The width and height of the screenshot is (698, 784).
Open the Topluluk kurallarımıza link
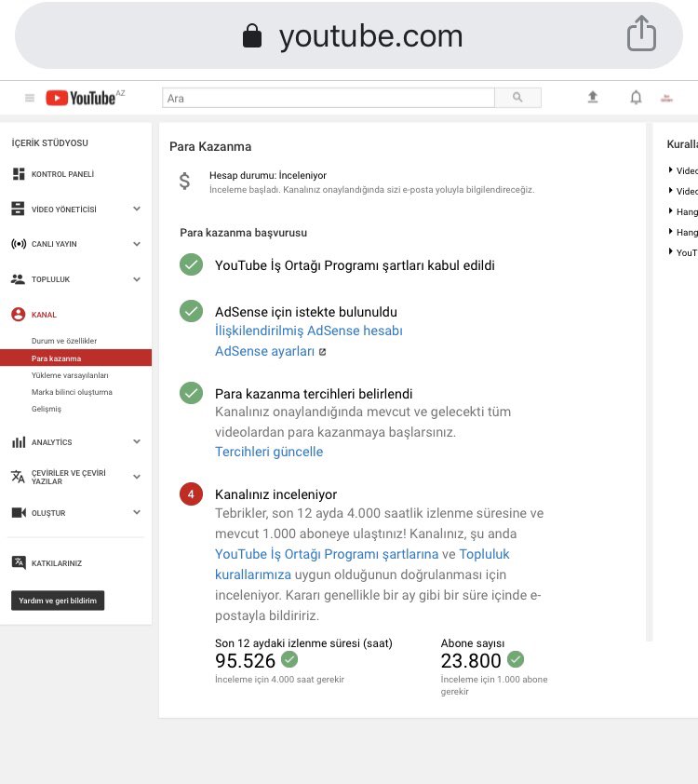click(x=362, y=564)
